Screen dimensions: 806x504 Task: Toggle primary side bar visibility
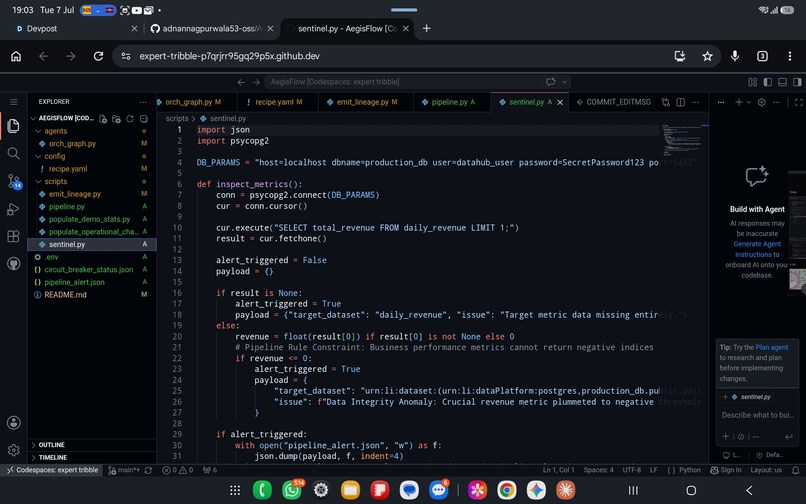767,82
